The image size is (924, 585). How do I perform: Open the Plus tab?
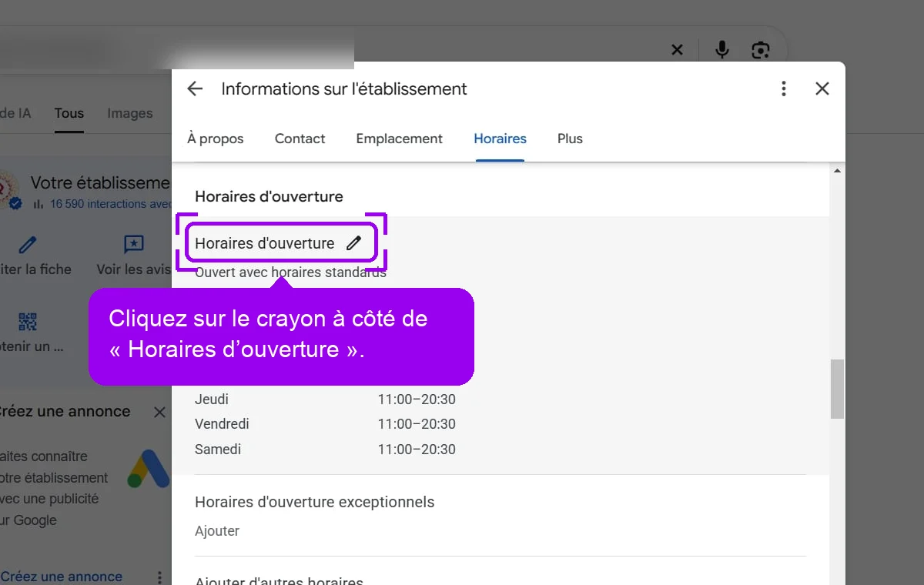point(570,139)
